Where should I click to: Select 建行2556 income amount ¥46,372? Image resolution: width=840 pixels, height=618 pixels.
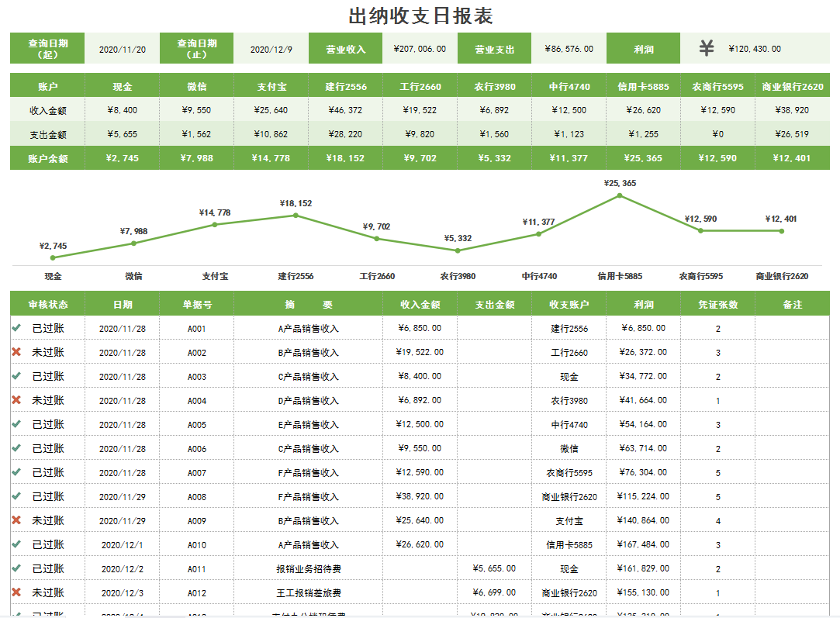click(x=345, y=110)
